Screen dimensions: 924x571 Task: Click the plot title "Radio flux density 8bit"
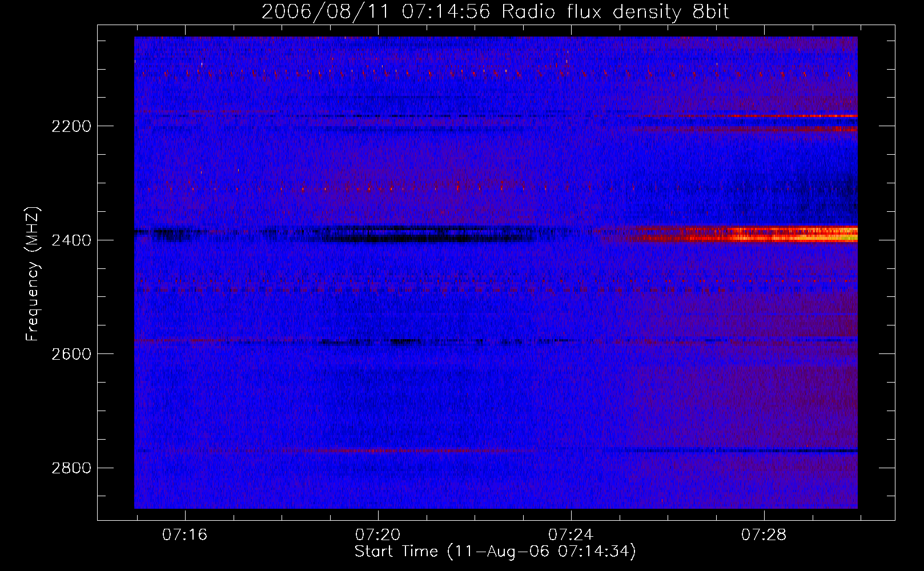[616, 12]
